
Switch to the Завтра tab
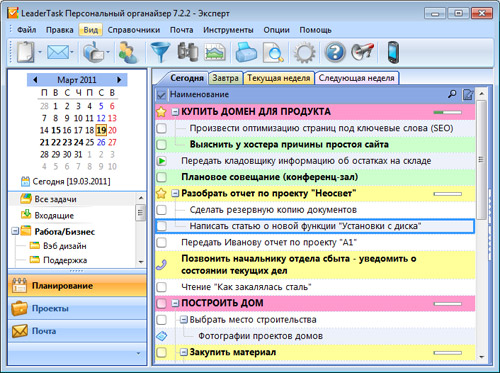coord(226,78)
